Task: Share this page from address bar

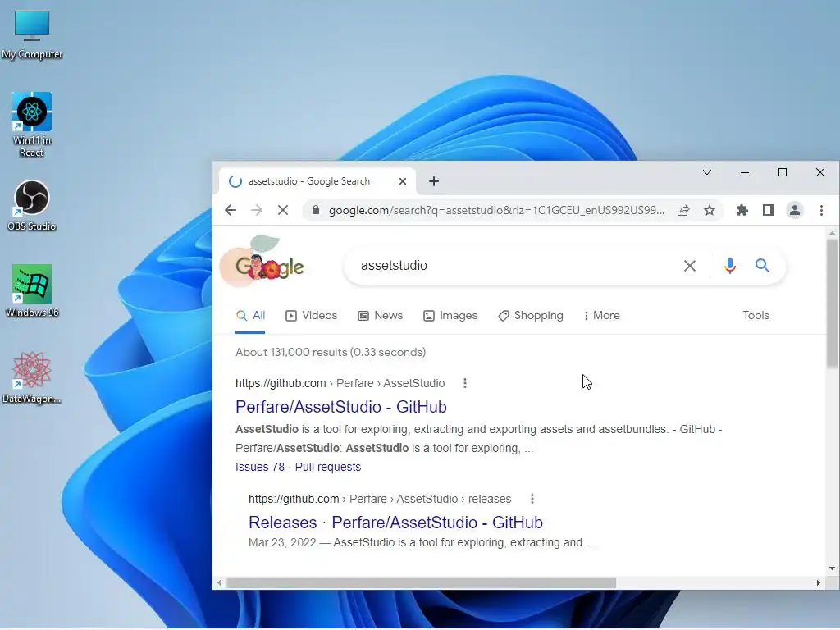Action: [683, 210]
